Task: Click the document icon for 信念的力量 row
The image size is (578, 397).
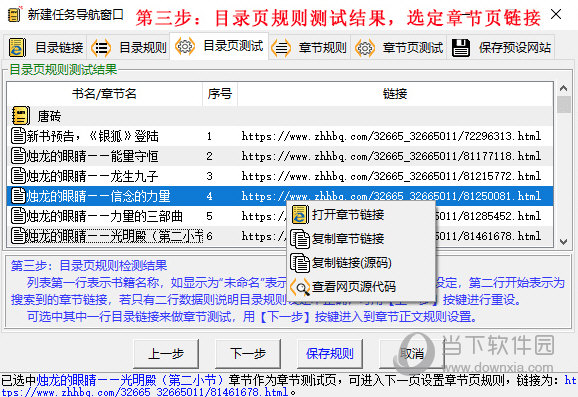Action: click(18, 195)
